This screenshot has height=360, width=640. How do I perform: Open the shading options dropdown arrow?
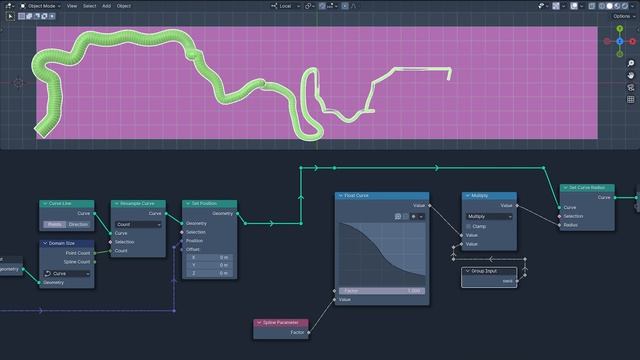[x=632, y=6]
